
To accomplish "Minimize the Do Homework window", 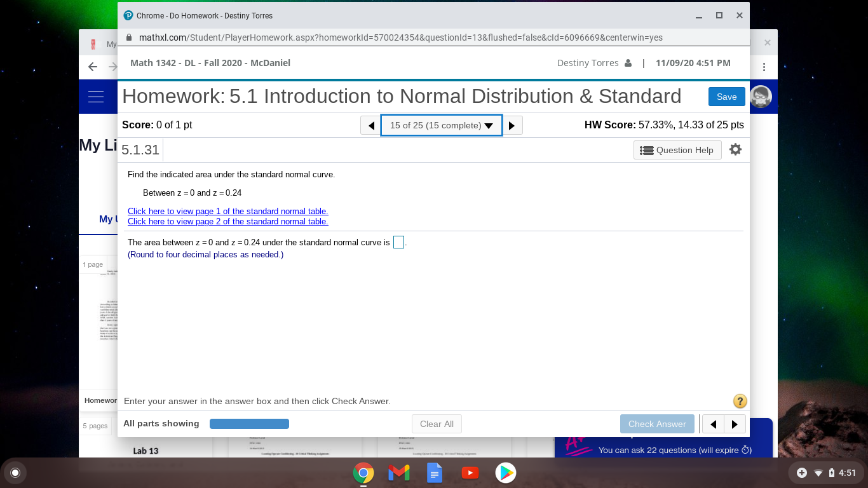I will [x=699, y=15].
